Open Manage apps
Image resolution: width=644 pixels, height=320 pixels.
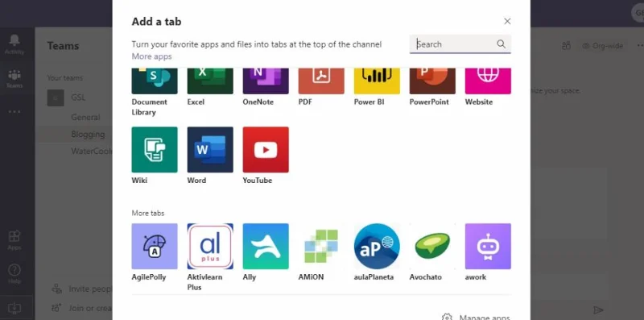click(x=477, y=317)
